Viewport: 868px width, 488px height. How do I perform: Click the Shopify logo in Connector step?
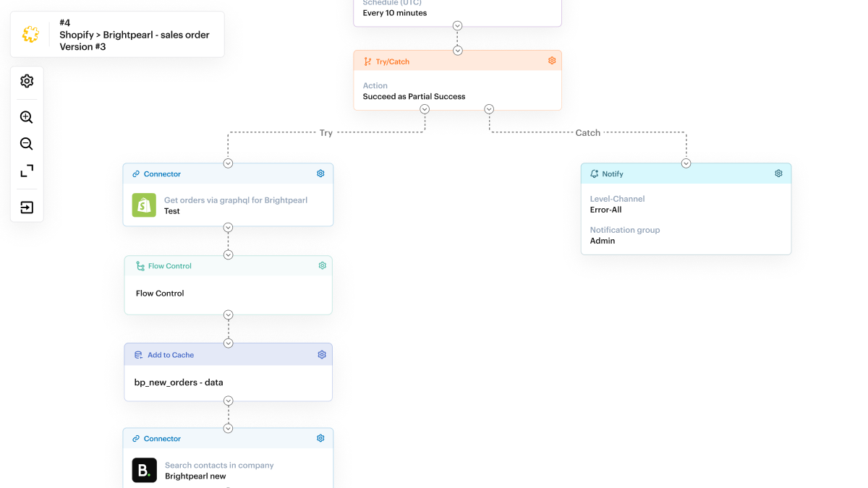pyautogui.click(x=144, y=205)
